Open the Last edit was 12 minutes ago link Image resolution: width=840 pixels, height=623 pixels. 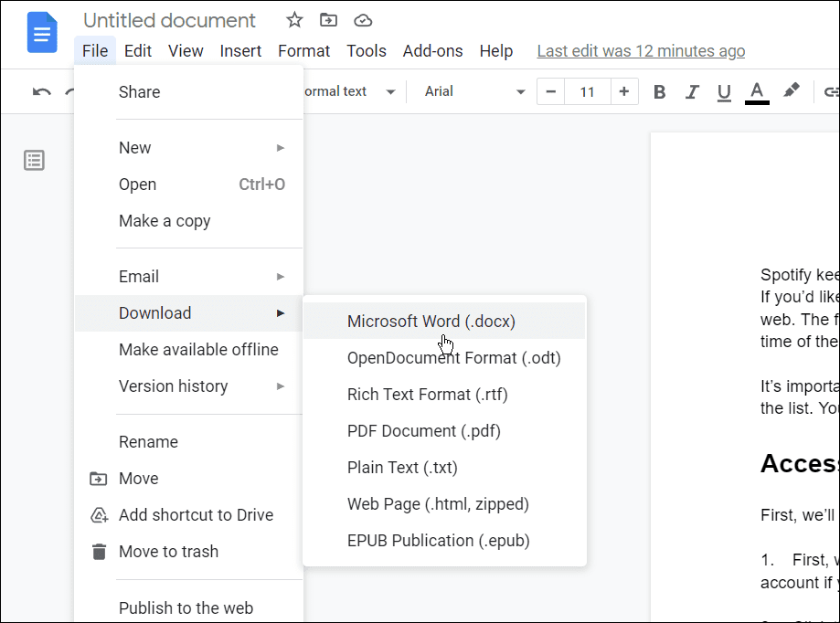click(641, 51)
